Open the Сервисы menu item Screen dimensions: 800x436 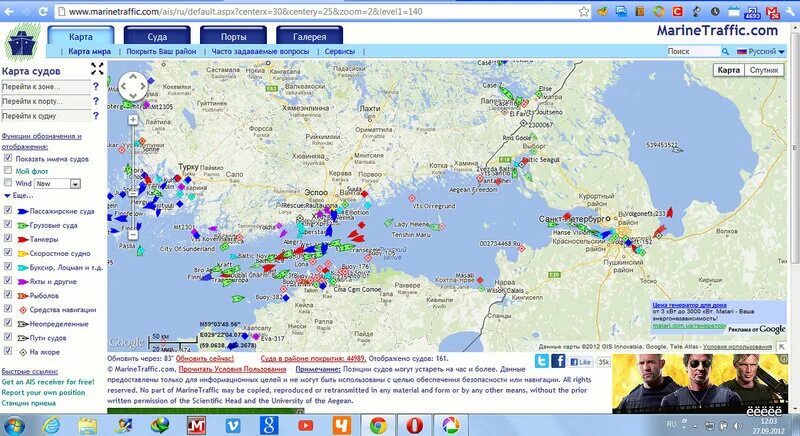point(339,52)
